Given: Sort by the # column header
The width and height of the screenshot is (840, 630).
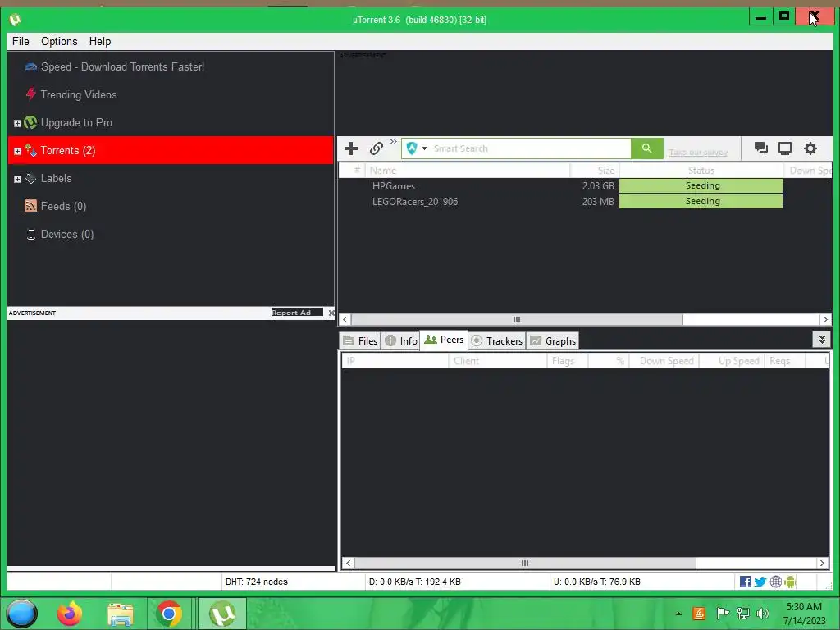Looking at the screenshot, I should pos(353,171).
